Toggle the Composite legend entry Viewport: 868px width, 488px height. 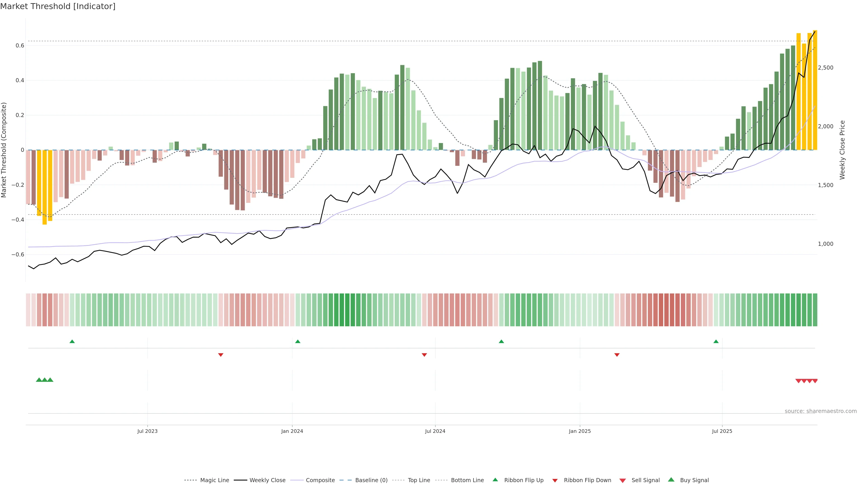click(x=320, y=480)
